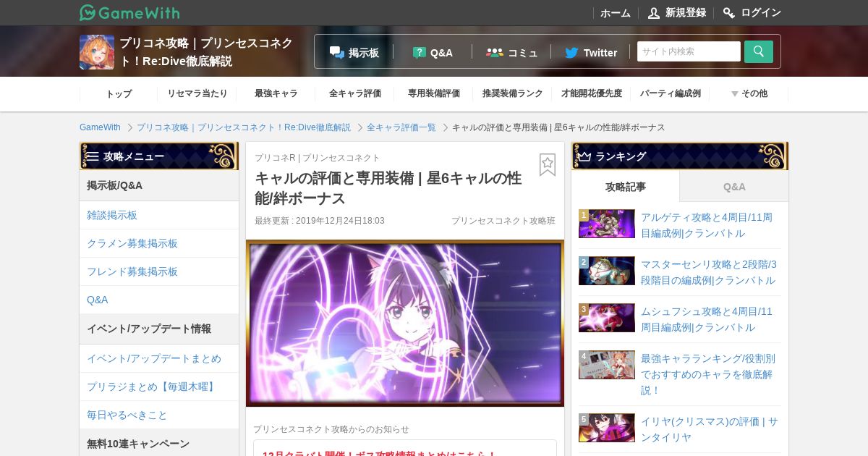Screen dimensions: 868x456
Task: Click the GameWith breadcrumb link
Action: (100, 127)
